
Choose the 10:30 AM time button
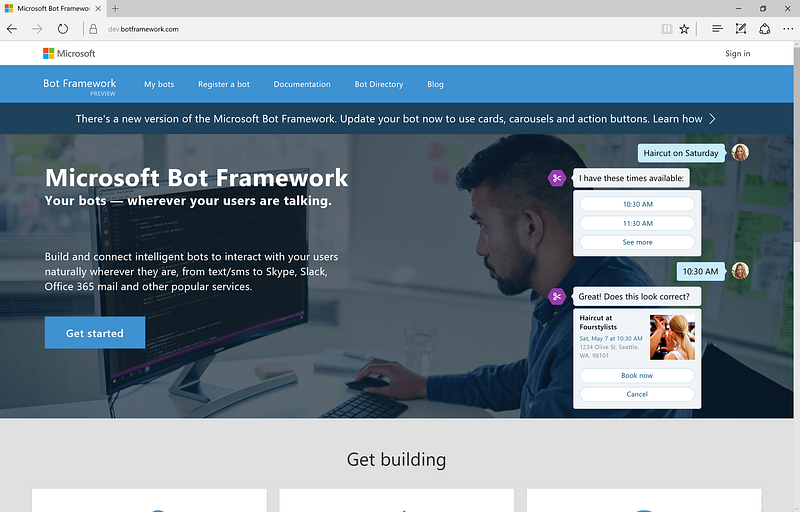click(637, 204)
